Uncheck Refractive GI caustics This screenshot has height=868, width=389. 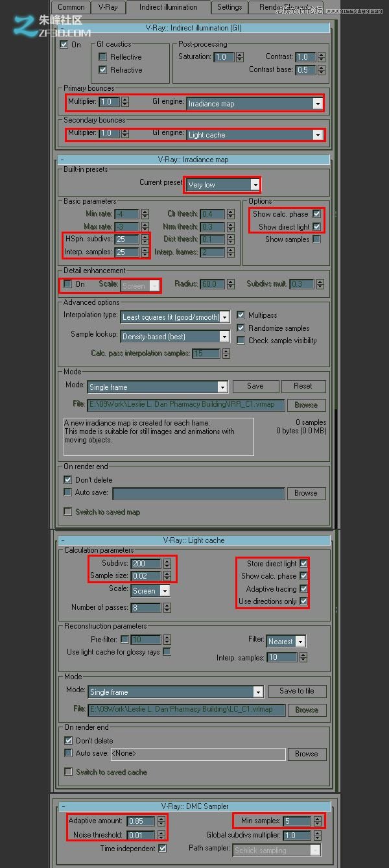click(102, 70)
